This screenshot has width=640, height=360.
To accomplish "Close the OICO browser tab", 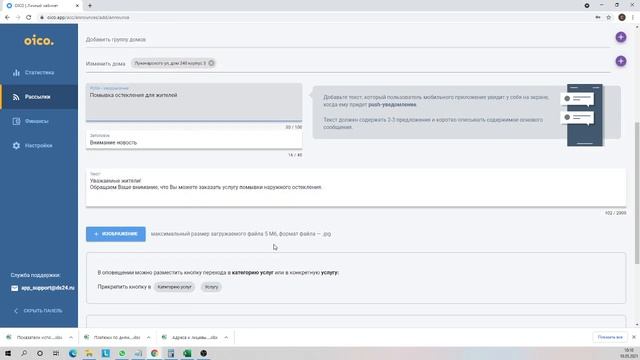I will [78, 6].
